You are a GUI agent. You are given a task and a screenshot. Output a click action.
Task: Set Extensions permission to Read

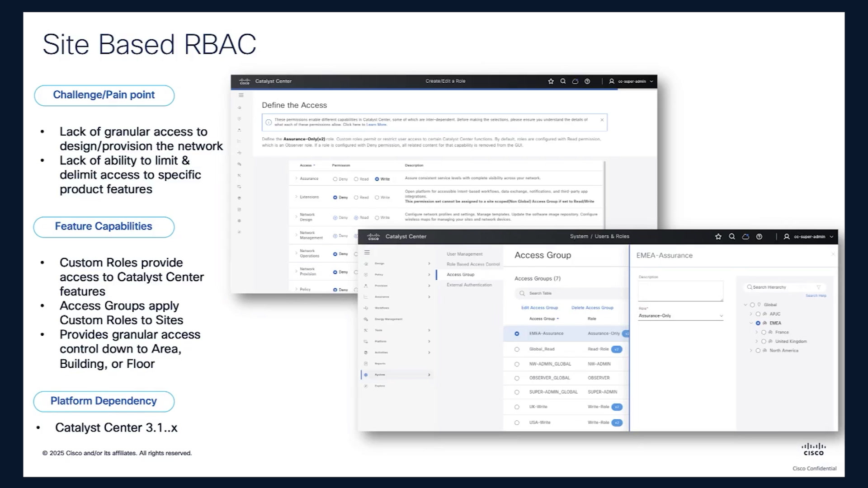(356, 197)
